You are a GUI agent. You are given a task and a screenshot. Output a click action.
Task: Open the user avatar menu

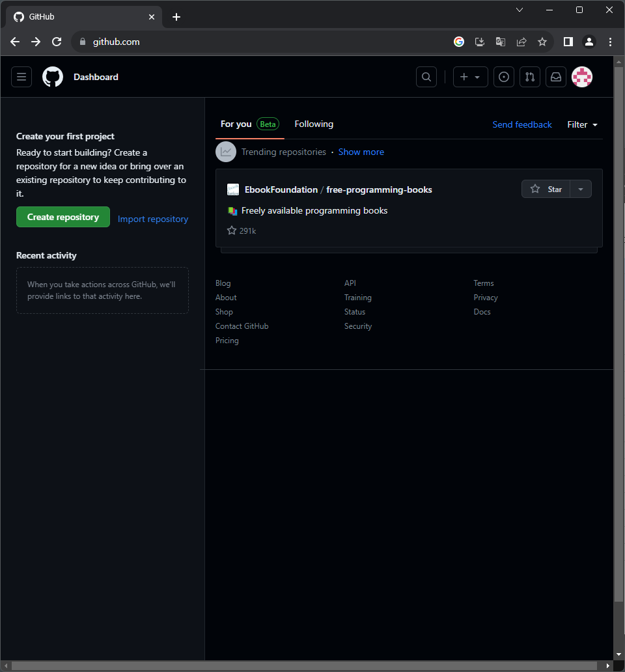(582, 77)
